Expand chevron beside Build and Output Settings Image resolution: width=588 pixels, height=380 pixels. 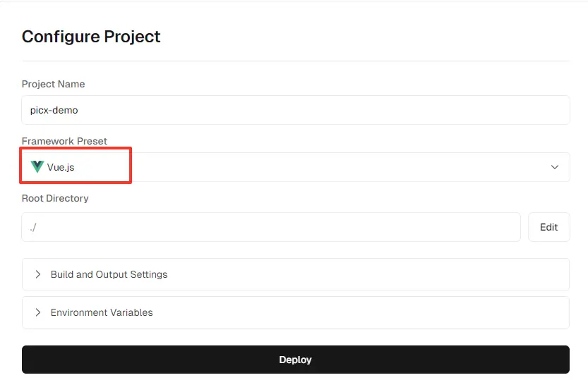38,274
